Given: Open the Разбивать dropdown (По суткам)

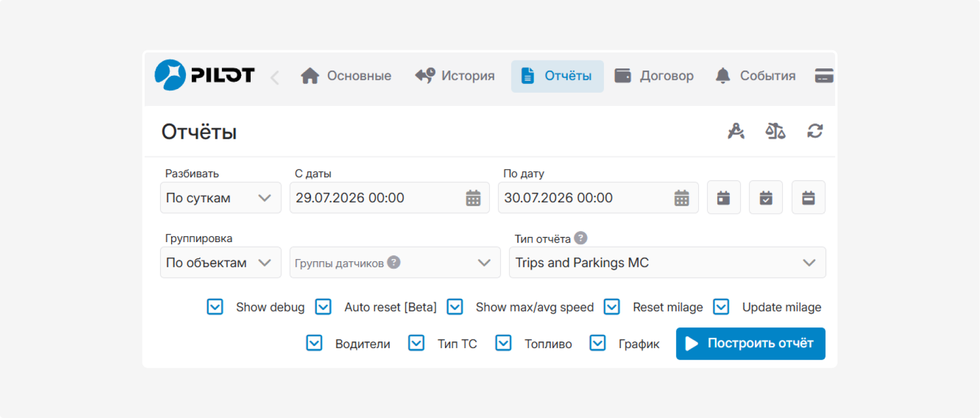Looking at the screenshot, I should pos(220,198).
